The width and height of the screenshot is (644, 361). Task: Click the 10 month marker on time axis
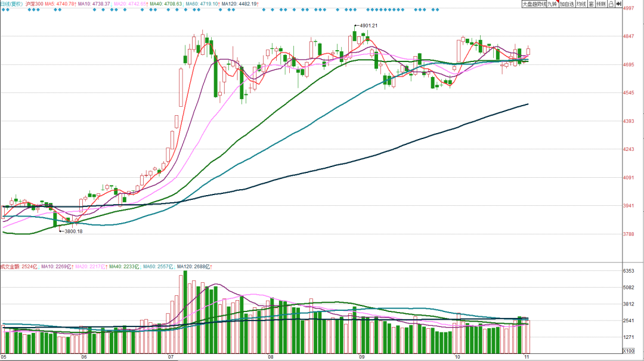click(x=457, y=357)
